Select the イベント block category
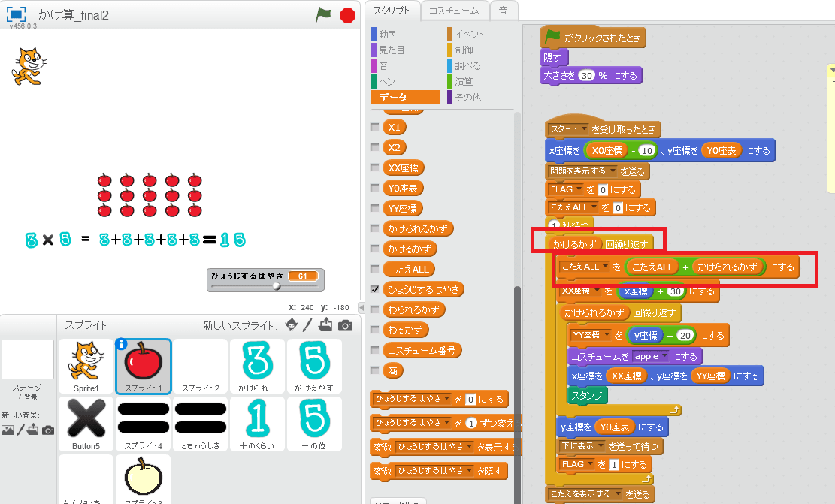This screenshot has width=835, height=504. pos(469,34)
